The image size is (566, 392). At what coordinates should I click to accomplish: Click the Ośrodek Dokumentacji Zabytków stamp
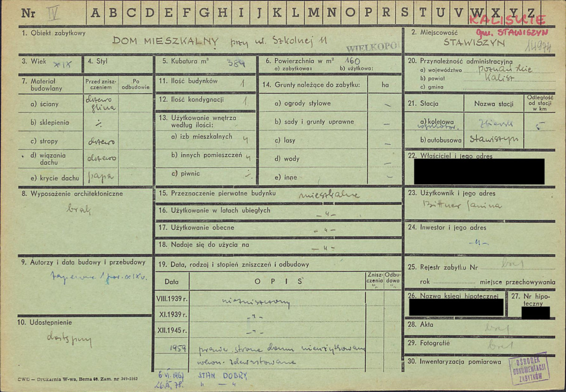(x=529, y=368)
